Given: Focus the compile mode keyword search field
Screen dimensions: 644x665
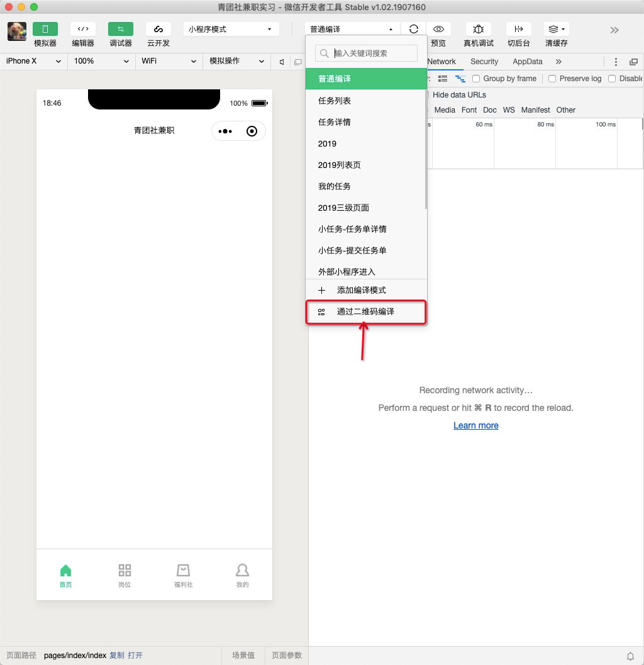Looking at the screenshot, I should [x=366, y=53].
